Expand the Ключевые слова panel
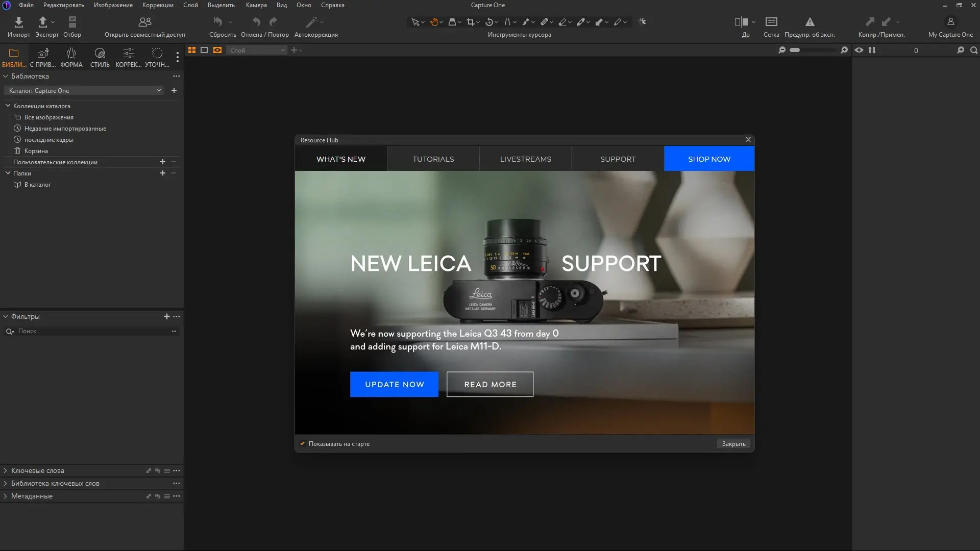The height and width of the screenshot is (551, 980). pos(6,471)
